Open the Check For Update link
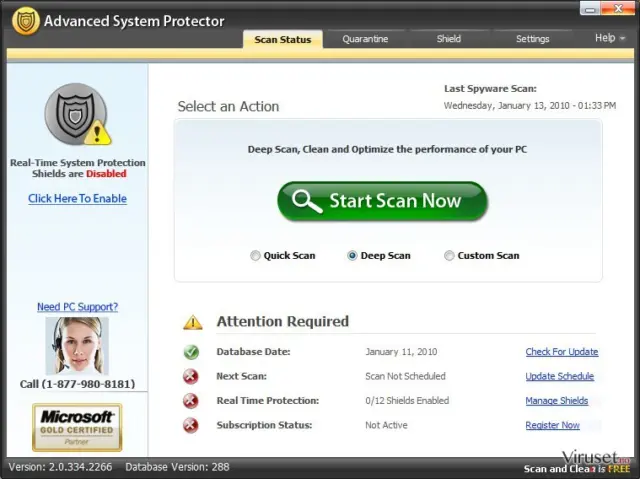 coord(562,352)
